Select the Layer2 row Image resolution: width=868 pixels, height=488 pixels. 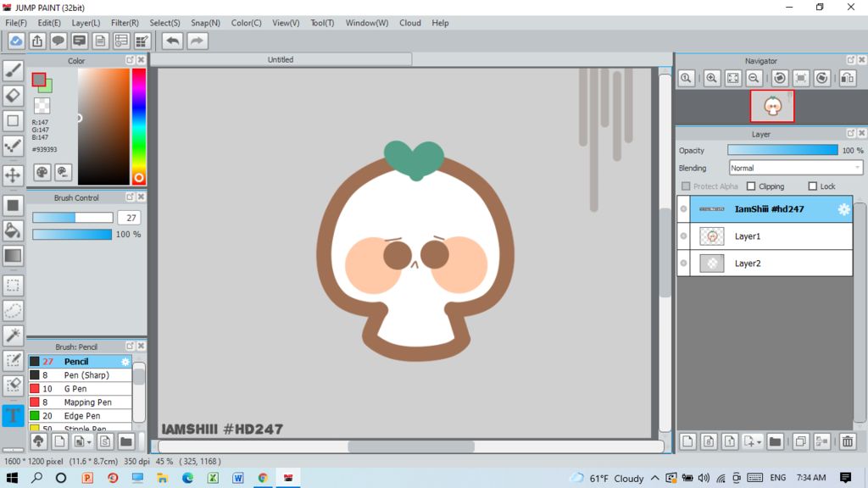[x=765, y=263]
